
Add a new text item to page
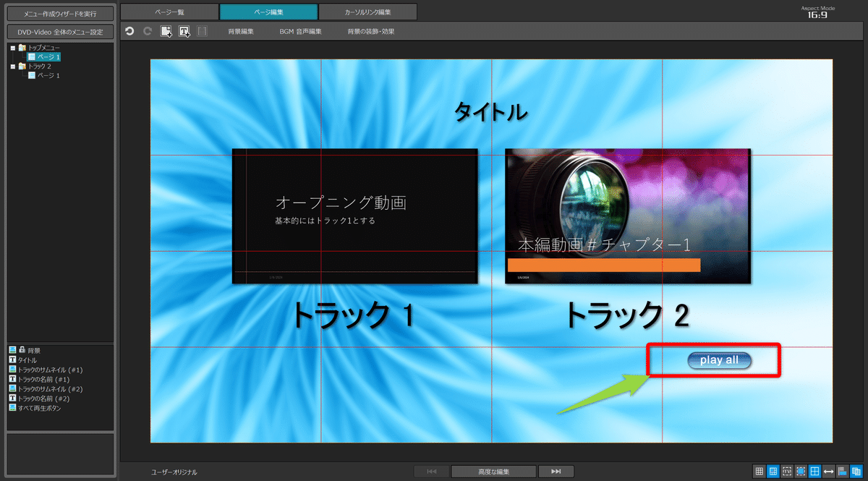click(x=184, y=31)
